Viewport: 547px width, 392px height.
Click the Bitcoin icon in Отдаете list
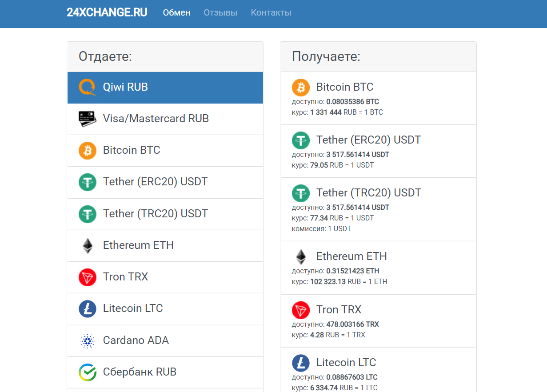click(88, 150)
